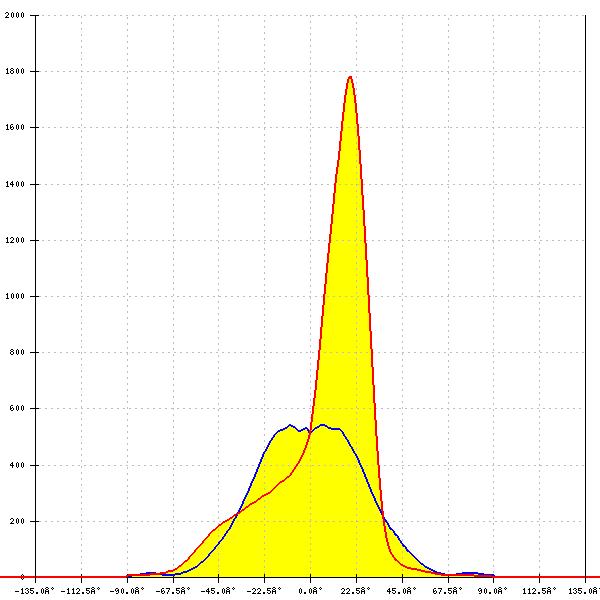Click the 22.5 x-axis label
The height and width of the screenshot is (600, 600).
click(x=356, y=591)
